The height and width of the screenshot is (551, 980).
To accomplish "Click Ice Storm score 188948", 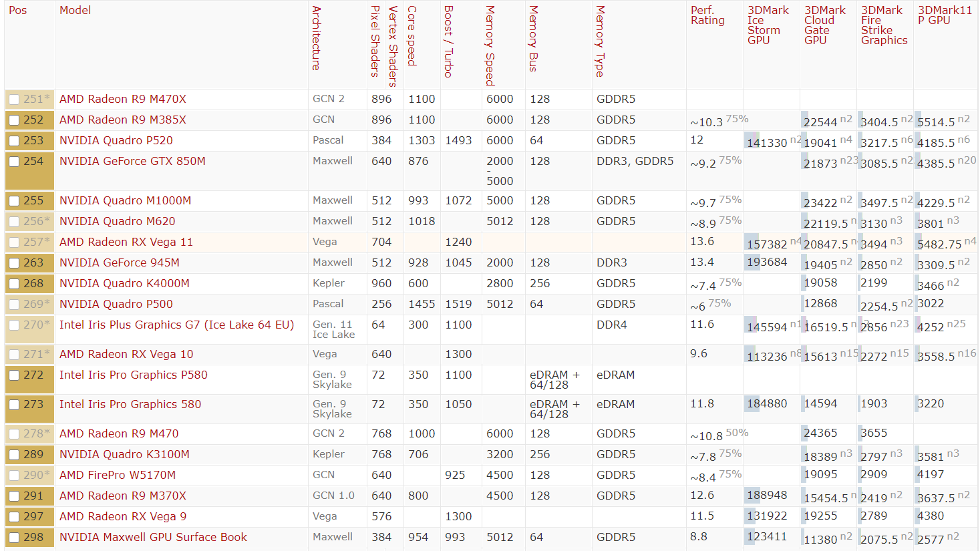I will point(767,496).
